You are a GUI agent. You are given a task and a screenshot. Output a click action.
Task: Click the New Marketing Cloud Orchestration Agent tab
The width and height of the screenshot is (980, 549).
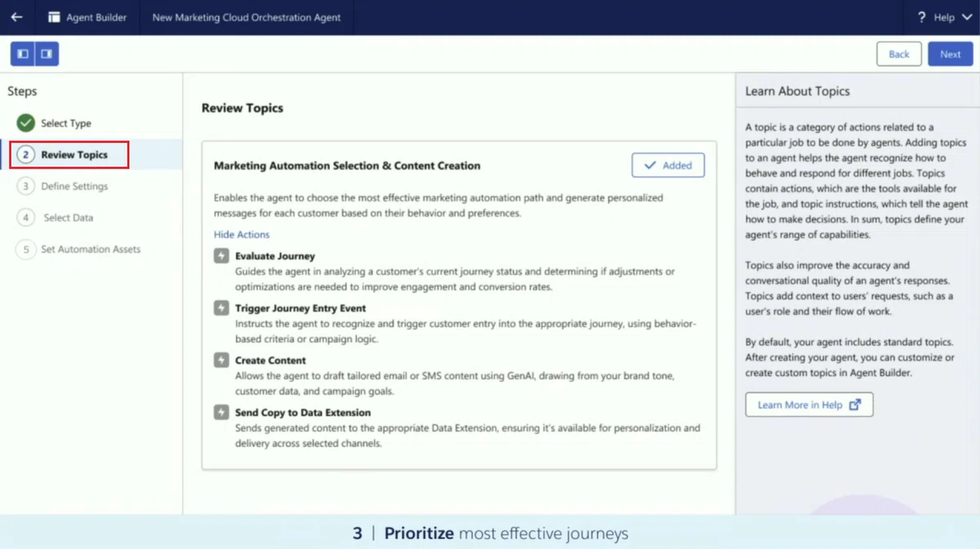[x=247, y=17]
